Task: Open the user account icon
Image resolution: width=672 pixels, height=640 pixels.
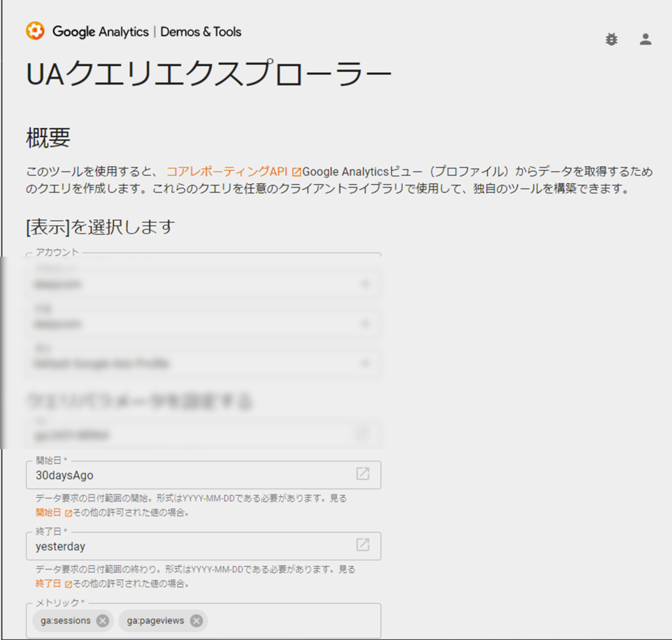Action: click(646, 39)
